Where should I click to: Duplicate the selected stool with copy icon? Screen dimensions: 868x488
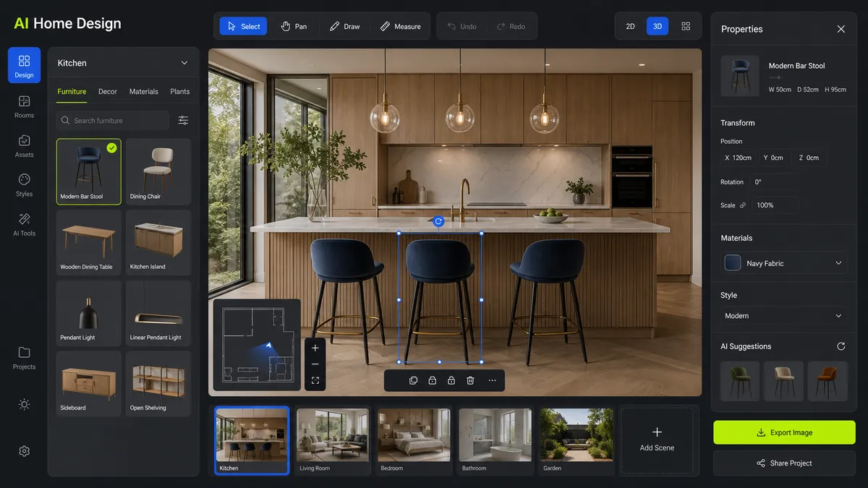point(413,380)
